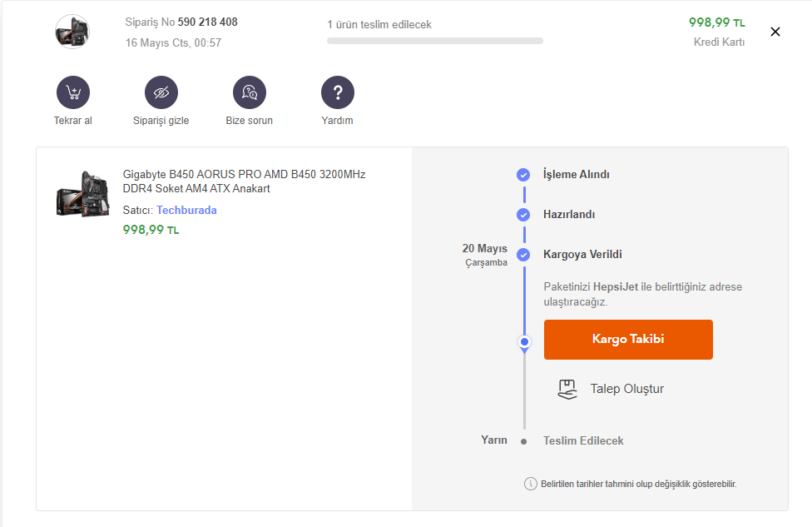Open Yardım question mark icon
812x527 pixels.
pyautogui.click(x=338, y=92)
